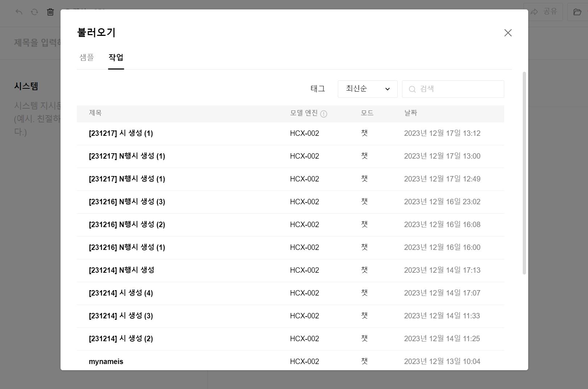
Task: Click the date 2023년 12월 16일 23:02
Action: click(x=442, y=202)
